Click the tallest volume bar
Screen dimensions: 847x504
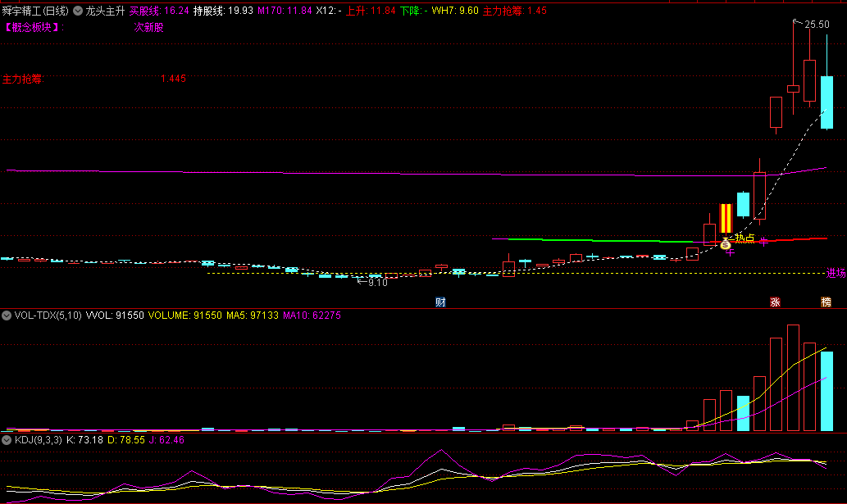pos(793,378)
